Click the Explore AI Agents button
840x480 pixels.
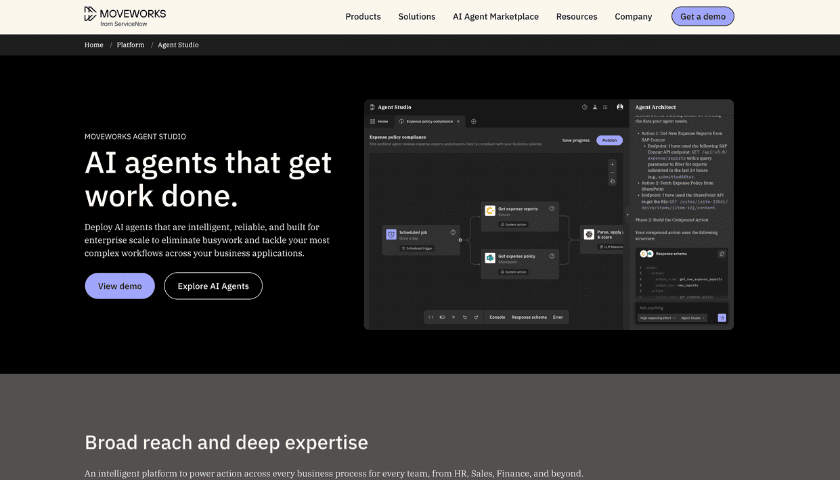(213, 286)
